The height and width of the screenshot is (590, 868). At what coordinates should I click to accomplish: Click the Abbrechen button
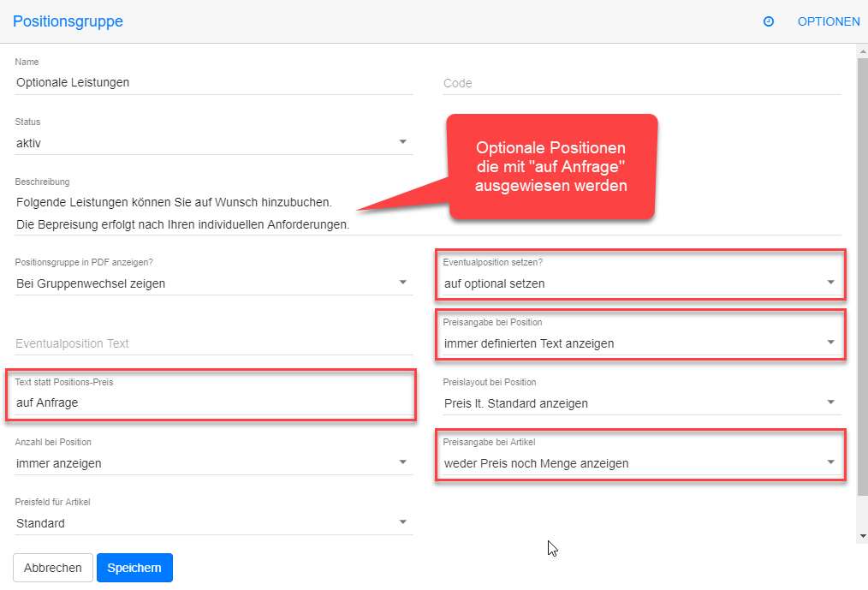pos(52,568)
